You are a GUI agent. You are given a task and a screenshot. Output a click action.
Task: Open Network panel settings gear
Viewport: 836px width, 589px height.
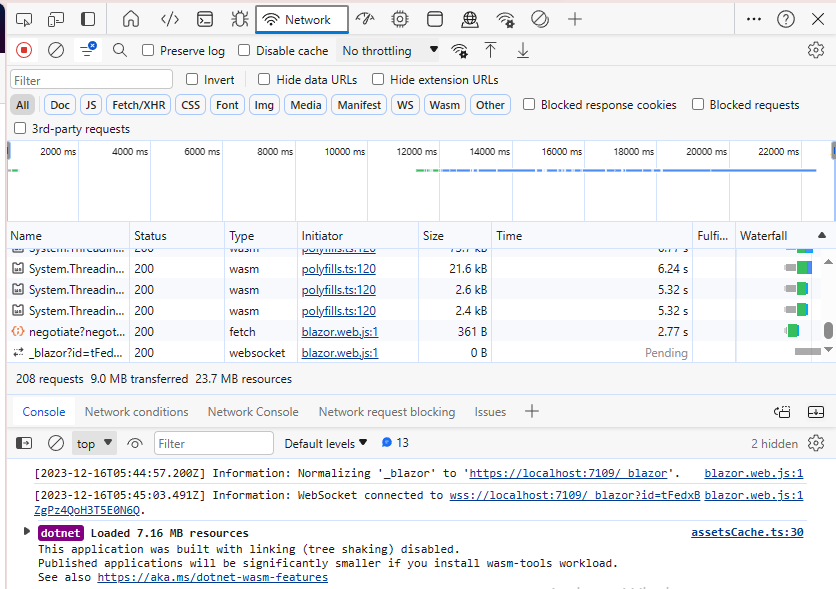(816, 50)
